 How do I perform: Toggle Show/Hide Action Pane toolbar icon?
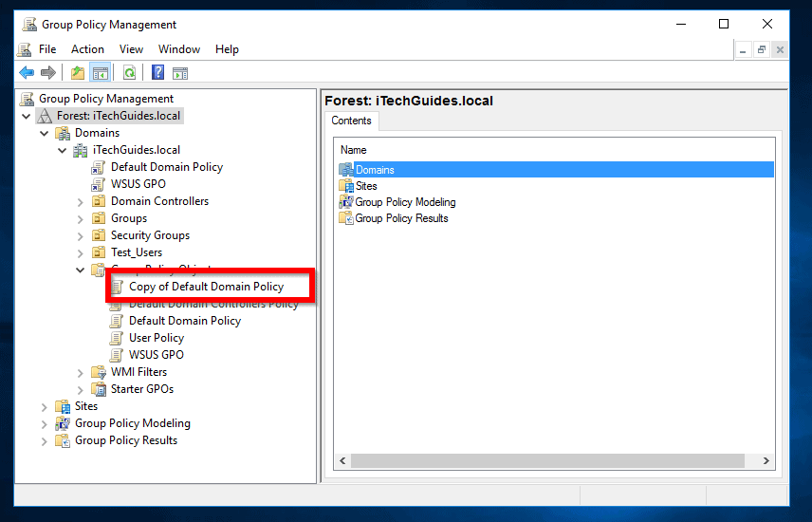pos(180,73)
